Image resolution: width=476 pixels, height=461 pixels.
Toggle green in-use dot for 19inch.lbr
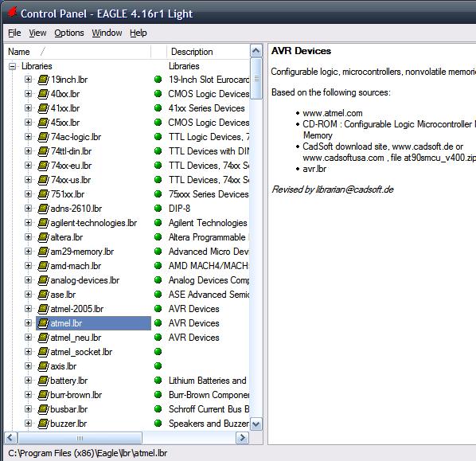point(158,80)
